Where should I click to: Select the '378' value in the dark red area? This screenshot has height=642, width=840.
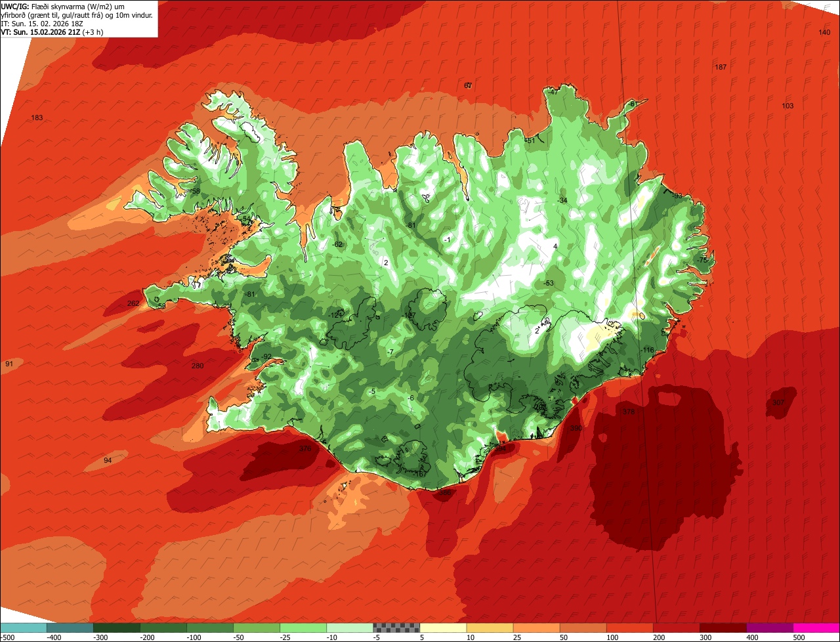coord(629,412)
